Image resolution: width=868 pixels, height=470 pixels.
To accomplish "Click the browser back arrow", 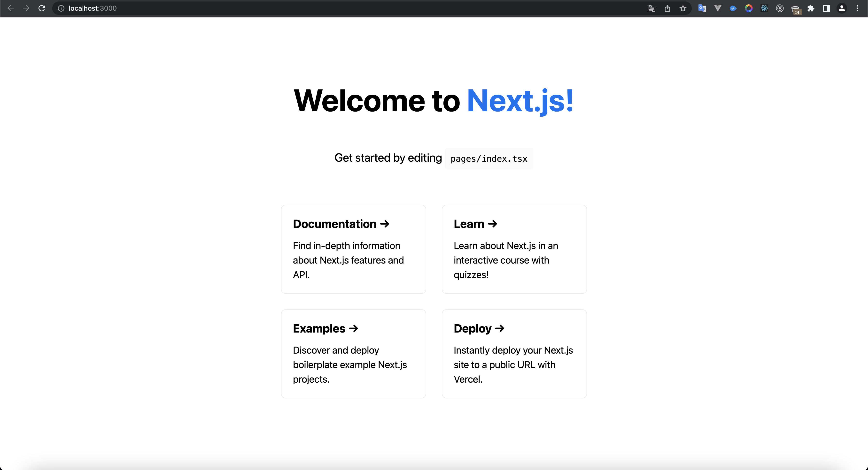I will tap(10, 8).
